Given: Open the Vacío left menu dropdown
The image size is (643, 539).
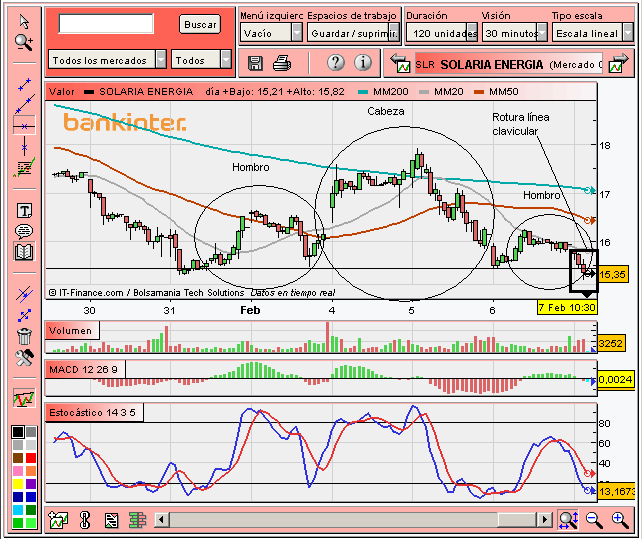Looking at the screenshot, I should [x=271, y=33].
